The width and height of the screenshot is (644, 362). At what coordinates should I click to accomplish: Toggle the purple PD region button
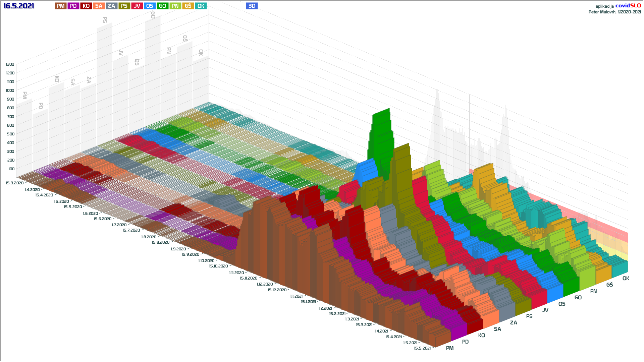[x=73, y=6]
